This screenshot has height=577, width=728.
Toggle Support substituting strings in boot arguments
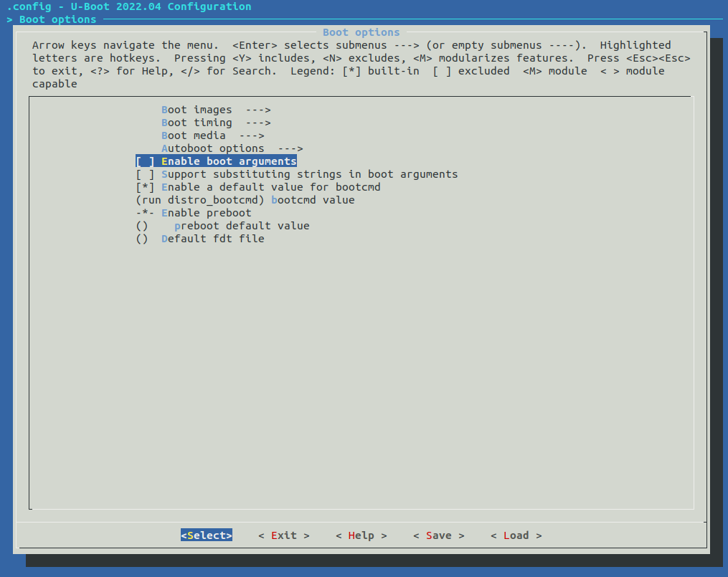(297, 174)
